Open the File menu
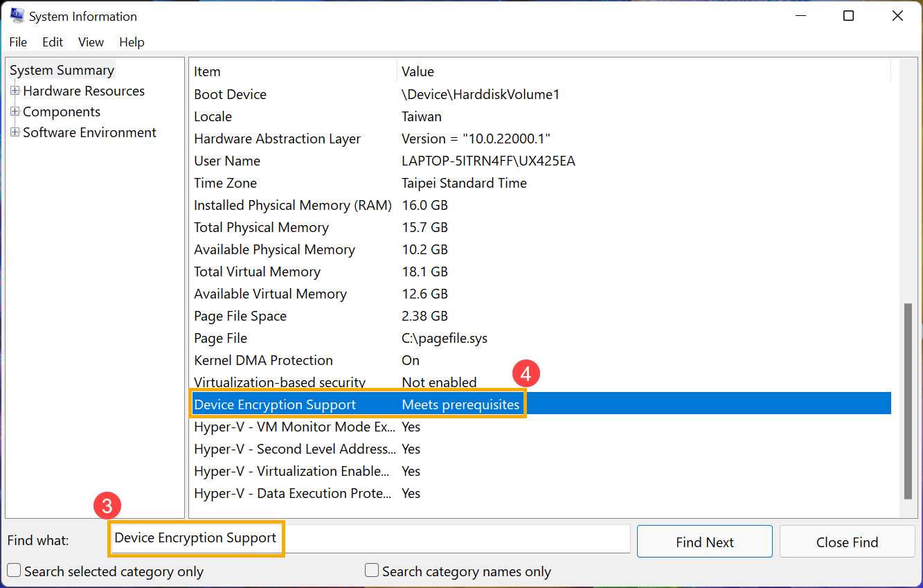923x588 pixels. [18, 42]
